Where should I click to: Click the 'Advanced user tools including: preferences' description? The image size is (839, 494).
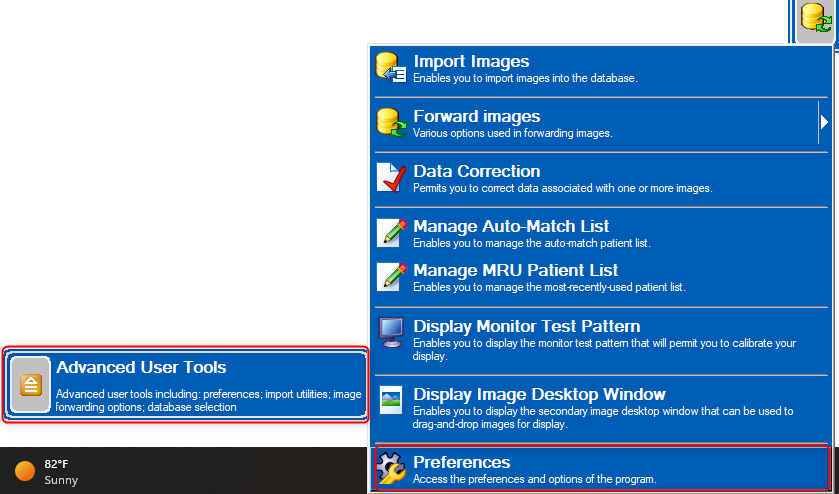[209, 401]
